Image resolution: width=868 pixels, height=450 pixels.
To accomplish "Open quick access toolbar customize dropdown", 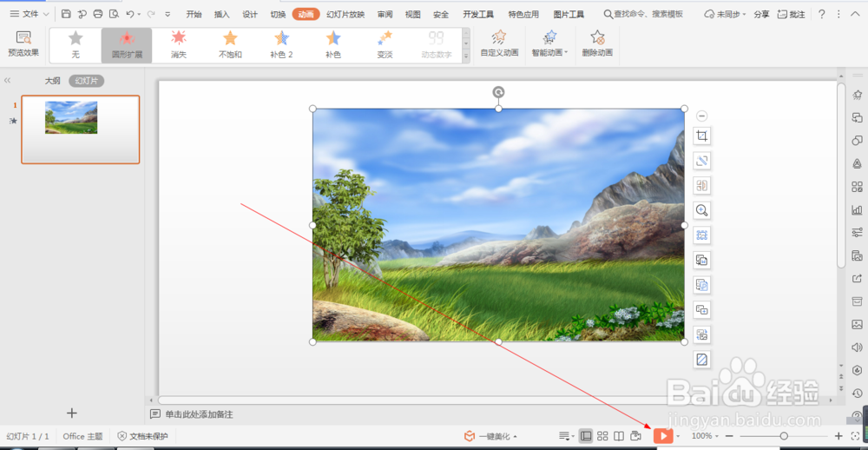I will click(168, 15).
